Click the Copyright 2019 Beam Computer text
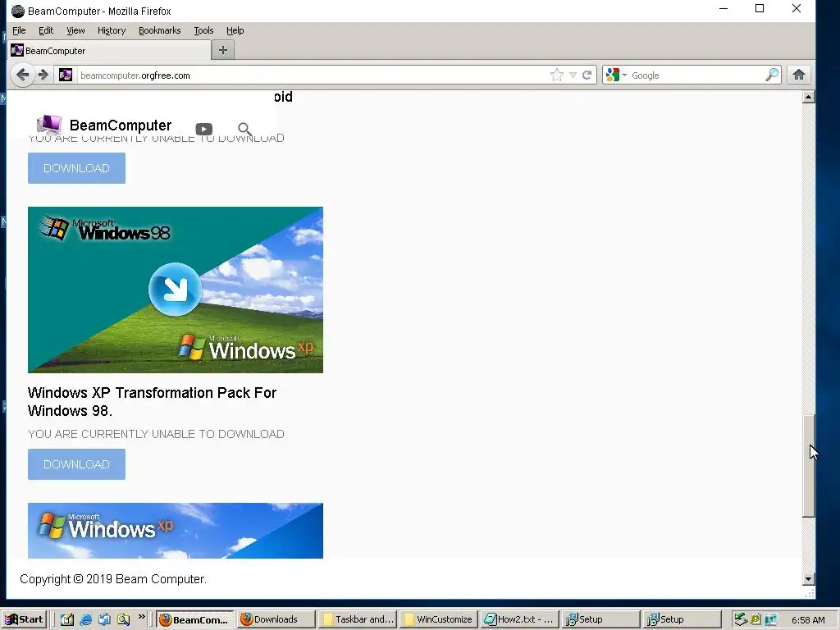The height and width of the screenshot is (630, 840). [113, 579]
